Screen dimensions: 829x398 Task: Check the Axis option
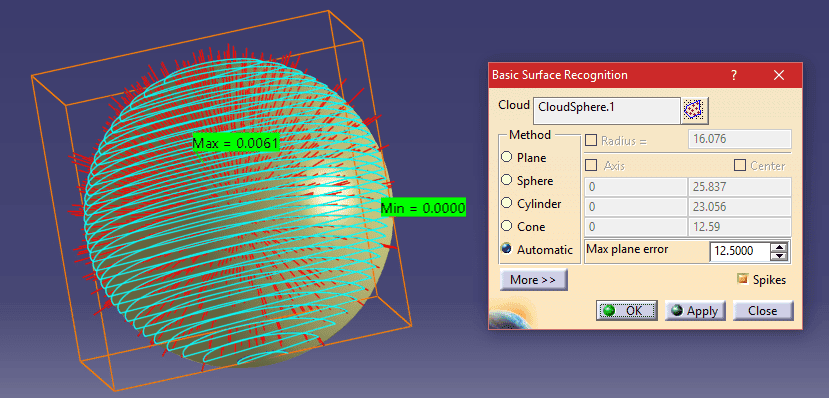point(591,165)
